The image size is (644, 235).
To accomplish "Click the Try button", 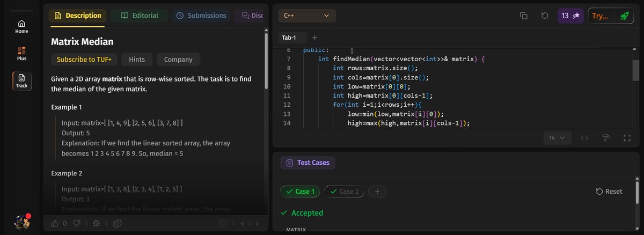I will pyautogui.click(x=601, y=16).
